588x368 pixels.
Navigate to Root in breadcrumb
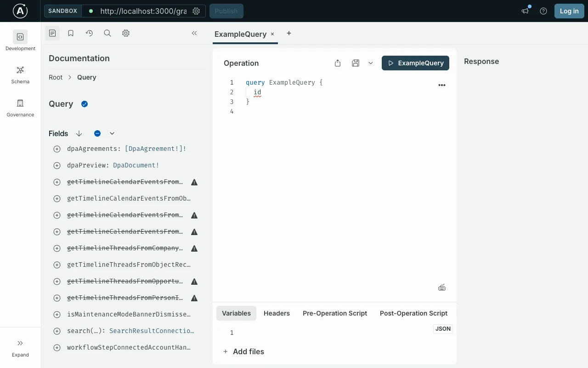coord(56,77)
